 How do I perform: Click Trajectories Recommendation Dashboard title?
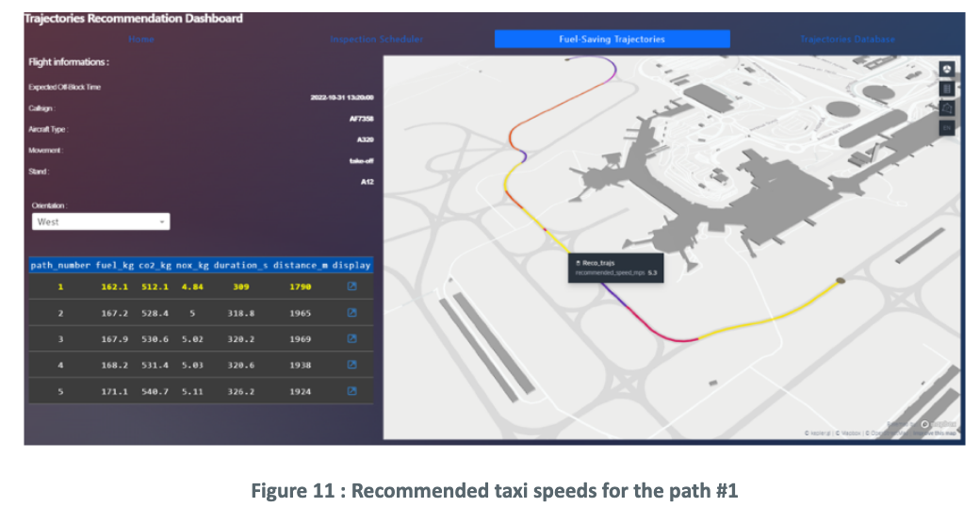pyautogui.click(x=134, y=19)
